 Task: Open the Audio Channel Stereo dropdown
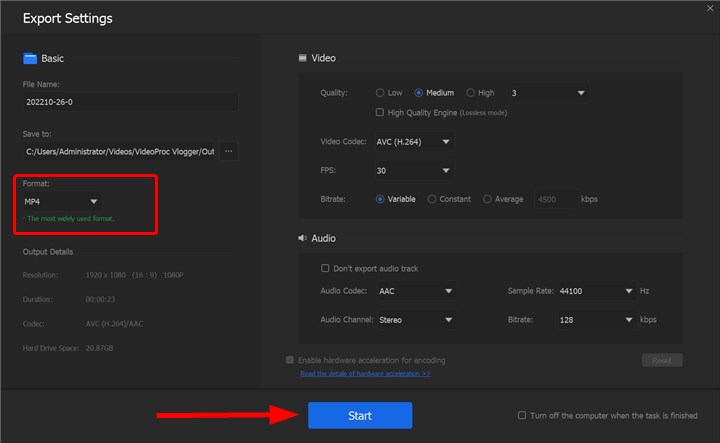coord(416,320)
